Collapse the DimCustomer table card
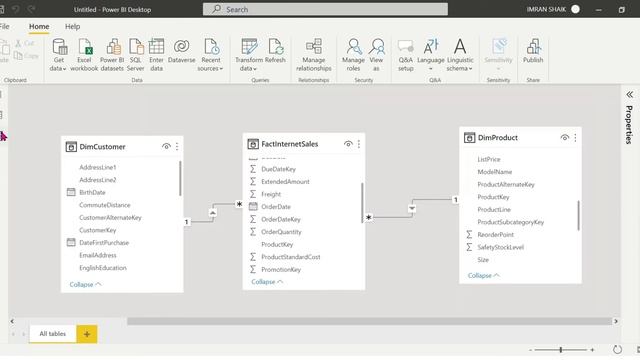The height and width of the screenshot is (360, 640). click(x=85, y=284)
